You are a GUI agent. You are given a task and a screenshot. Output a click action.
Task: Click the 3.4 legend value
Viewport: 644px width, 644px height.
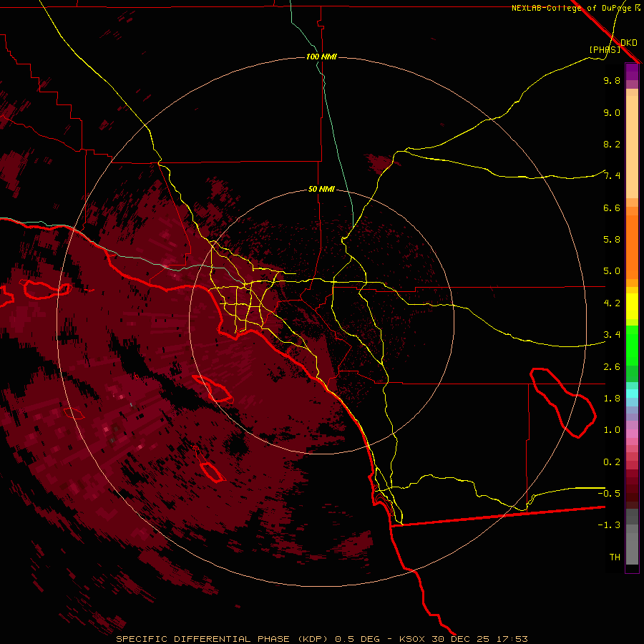[612, 335]
